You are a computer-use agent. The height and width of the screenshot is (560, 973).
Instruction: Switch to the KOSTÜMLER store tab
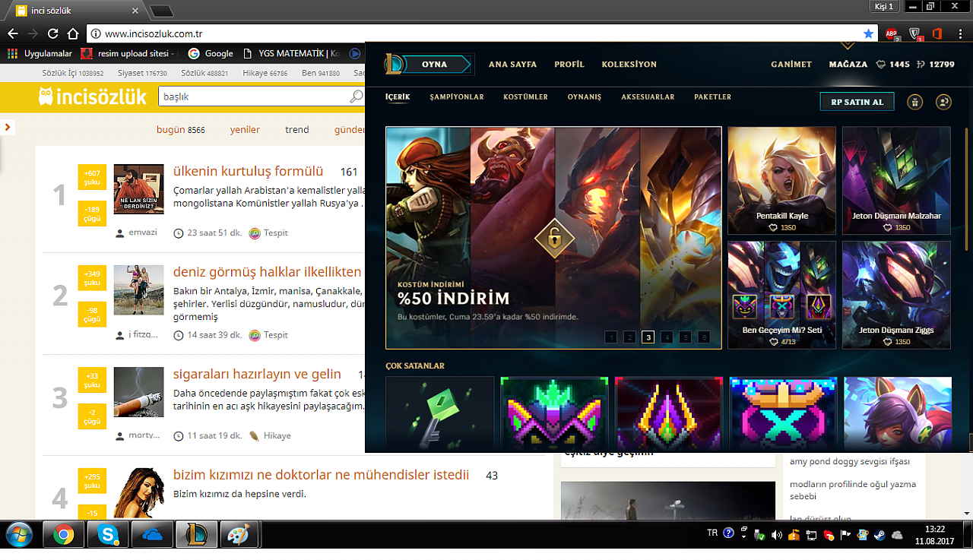point(525,97)
